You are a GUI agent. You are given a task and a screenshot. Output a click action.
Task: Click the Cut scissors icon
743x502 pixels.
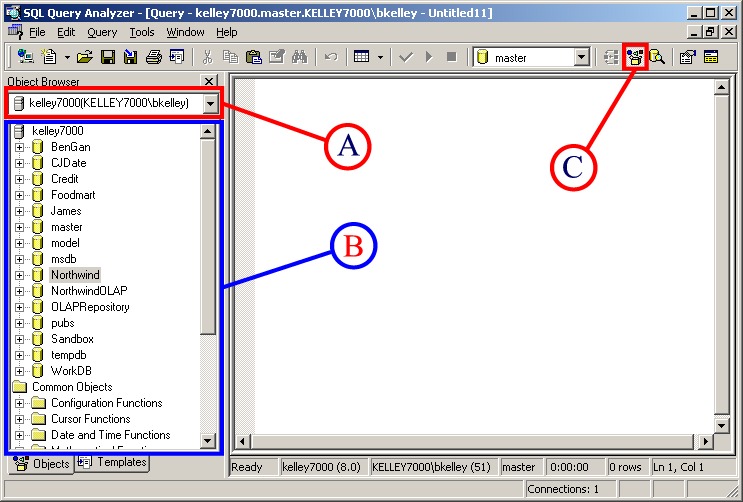click(x=207, y=57)
